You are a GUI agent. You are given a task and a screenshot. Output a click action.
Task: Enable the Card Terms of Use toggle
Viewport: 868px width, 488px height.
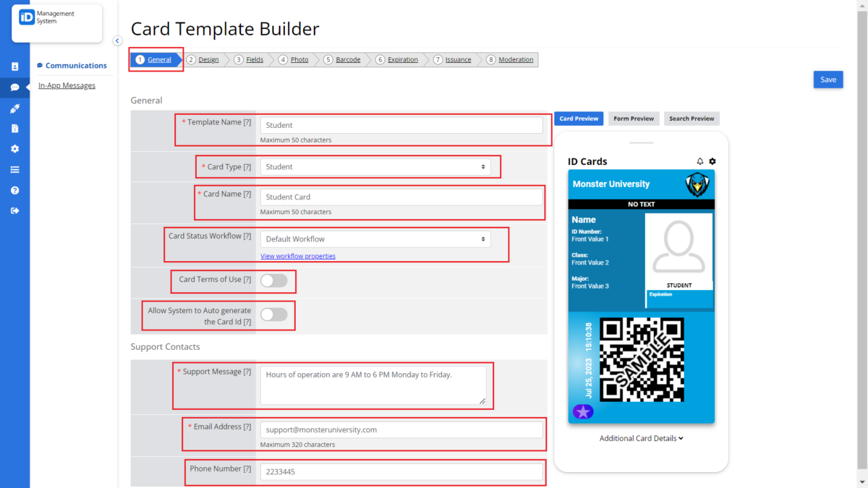(273, 280)
